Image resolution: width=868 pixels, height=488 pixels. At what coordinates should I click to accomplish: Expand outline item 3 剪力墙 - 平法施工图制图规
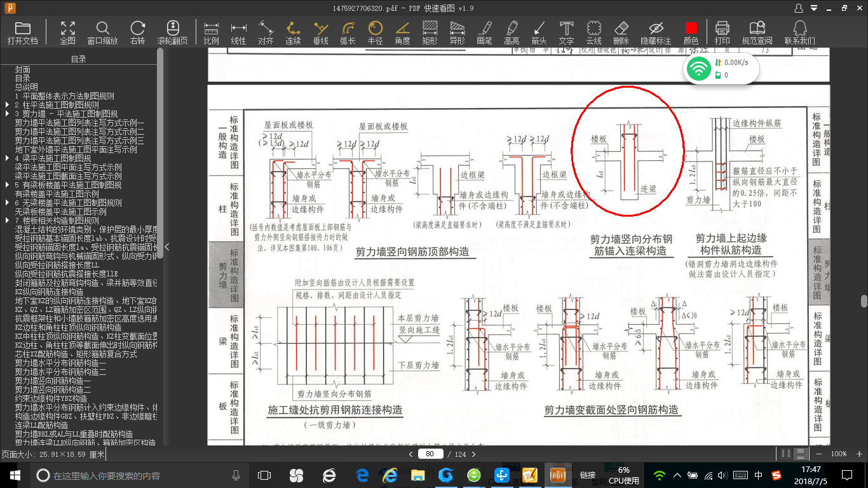point(8,114)
